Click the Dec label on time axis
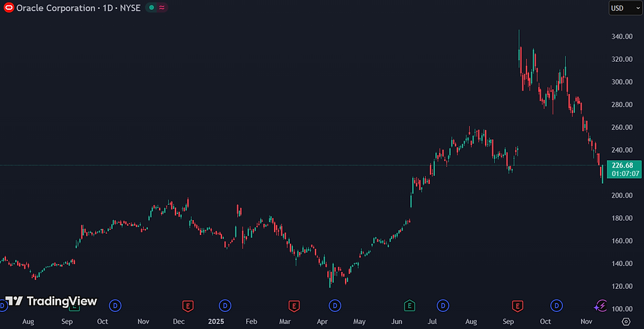Screen dimensions: 644x329 point(178,322)
